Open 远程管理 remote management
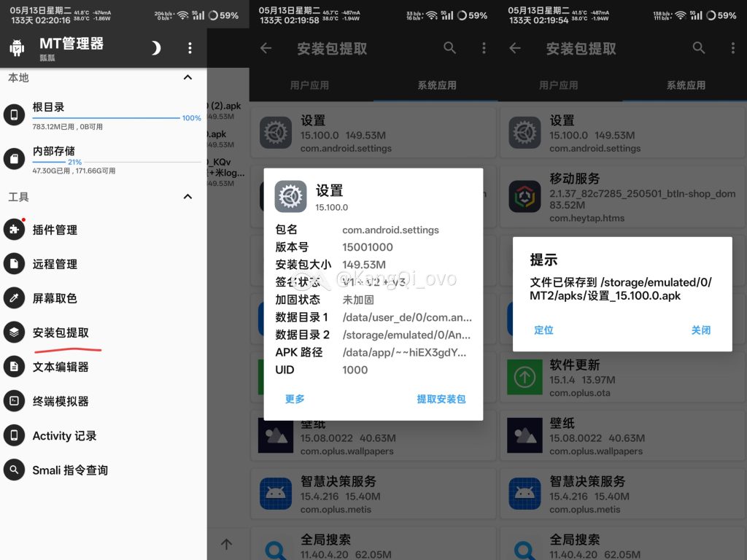Screen dimensions: 747x560 (55, 264)
